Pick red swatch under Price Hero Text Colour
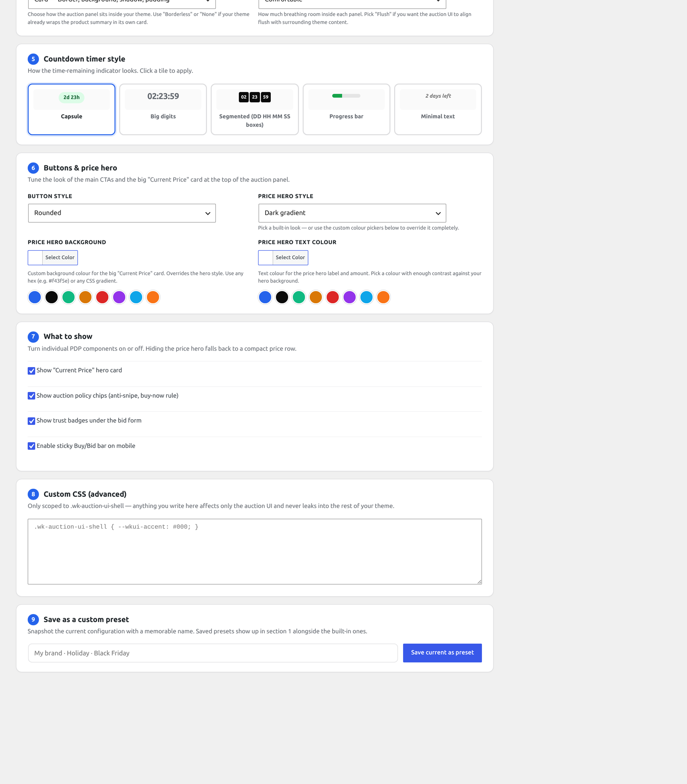This screenshot has width=687, height=784. click(333, 297)
